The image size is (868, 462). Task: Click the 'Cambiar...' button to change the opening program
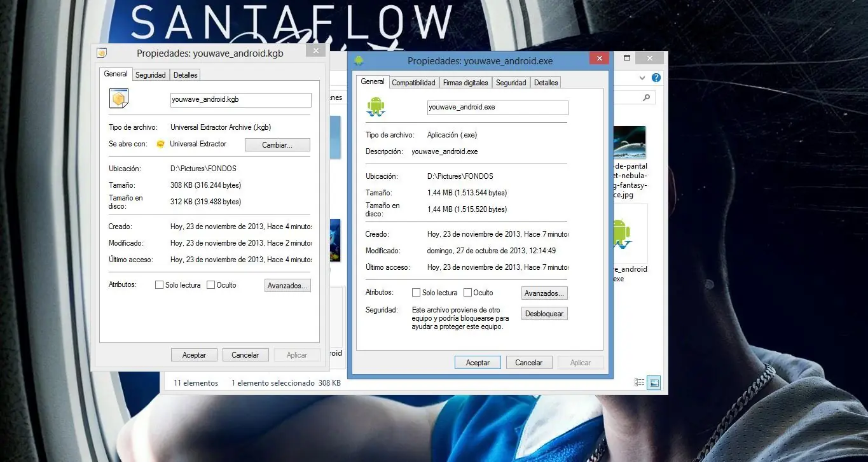point(277,145)
